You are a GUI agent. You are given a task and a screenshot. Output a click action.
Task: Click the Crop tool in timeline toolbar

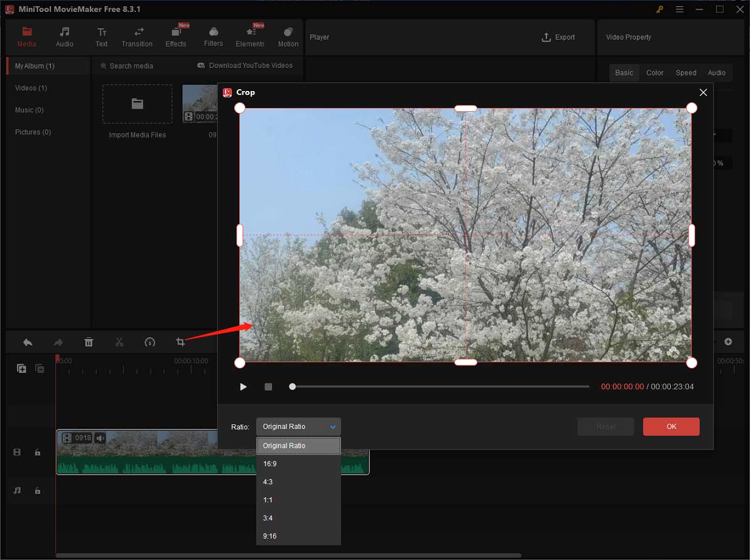pyautogui.click(x=180, y=342)
